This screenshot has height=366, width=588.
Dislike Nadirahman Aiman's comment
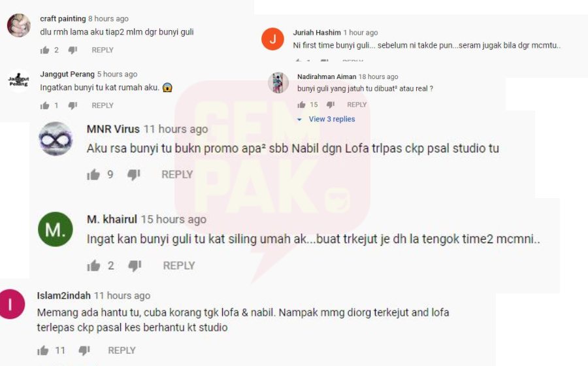(x=331, y=105)
